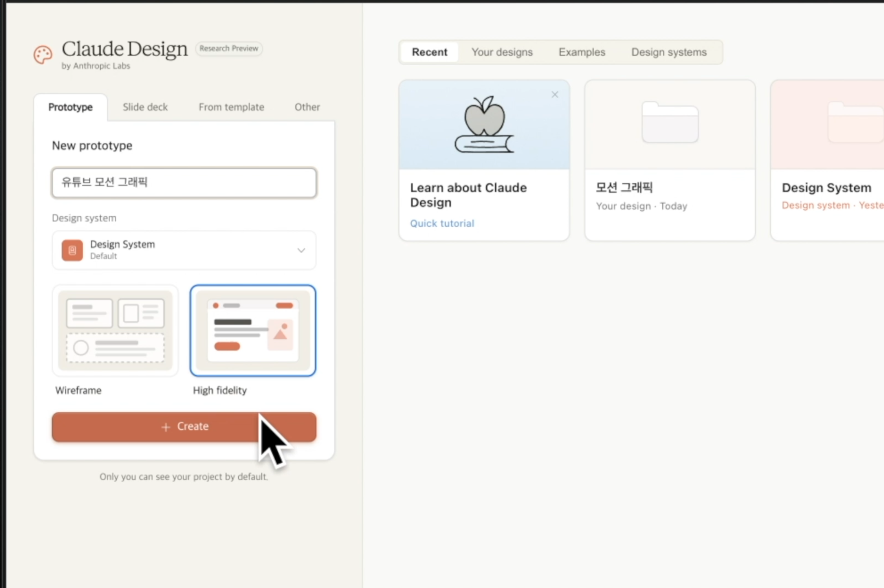
Task: Dismiss the Learn about Claude Design card
Action: (555, 95)
